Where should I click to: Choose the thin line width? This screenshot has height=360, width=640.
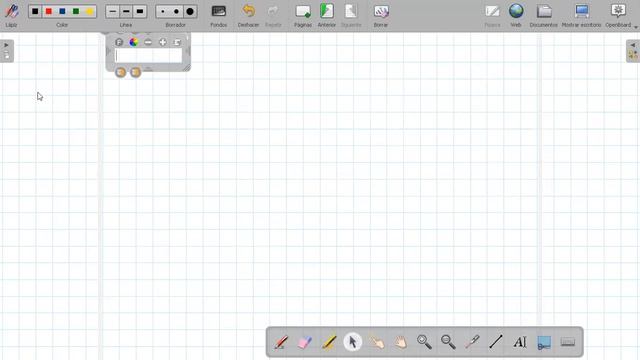pos(113,11)
